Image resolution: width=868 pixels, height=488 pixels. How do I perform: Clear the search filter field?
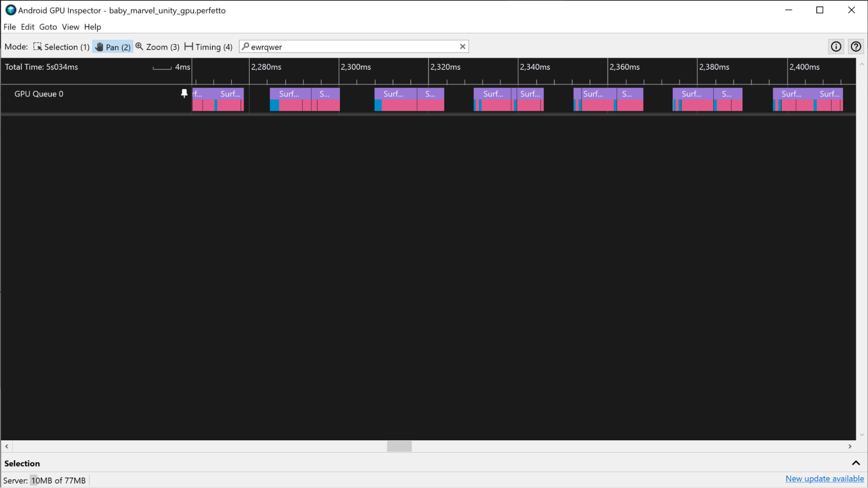point(463,46)
